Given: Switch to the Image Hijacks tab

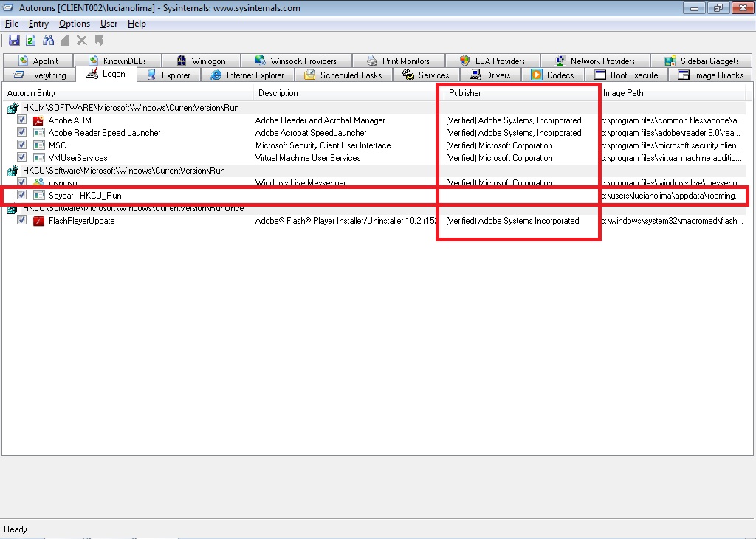Looking at the screenshot, I should coord(711,75).
